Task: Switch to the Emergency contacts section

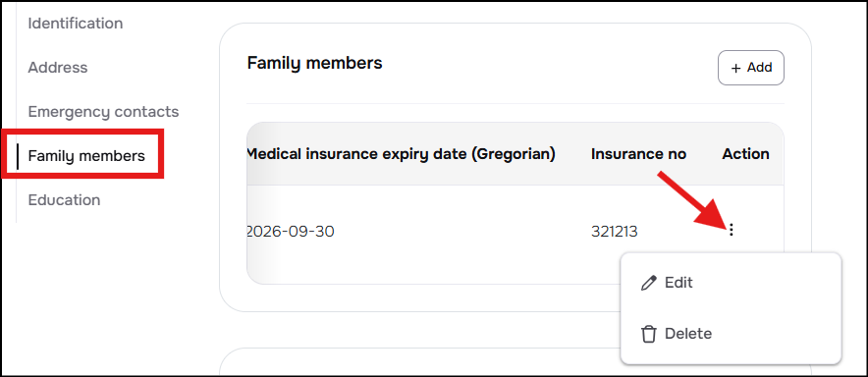Action: coord(103,112)
